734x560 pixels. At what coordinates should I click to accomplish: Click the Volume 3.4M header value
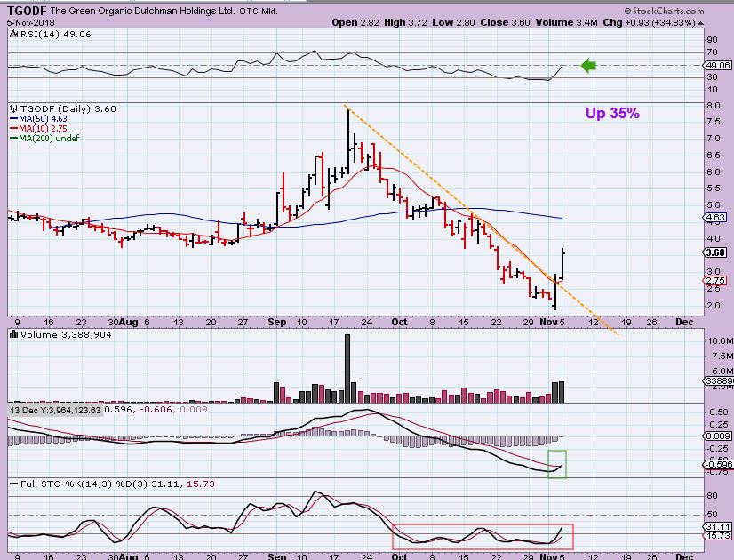tap(567, 22)
